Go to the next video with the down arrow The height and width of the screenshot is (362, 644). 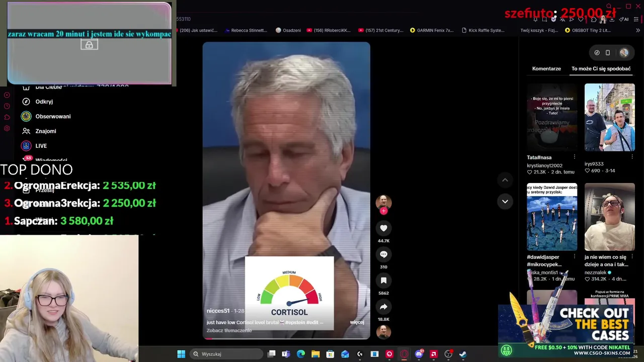click(x=505, y=202)
